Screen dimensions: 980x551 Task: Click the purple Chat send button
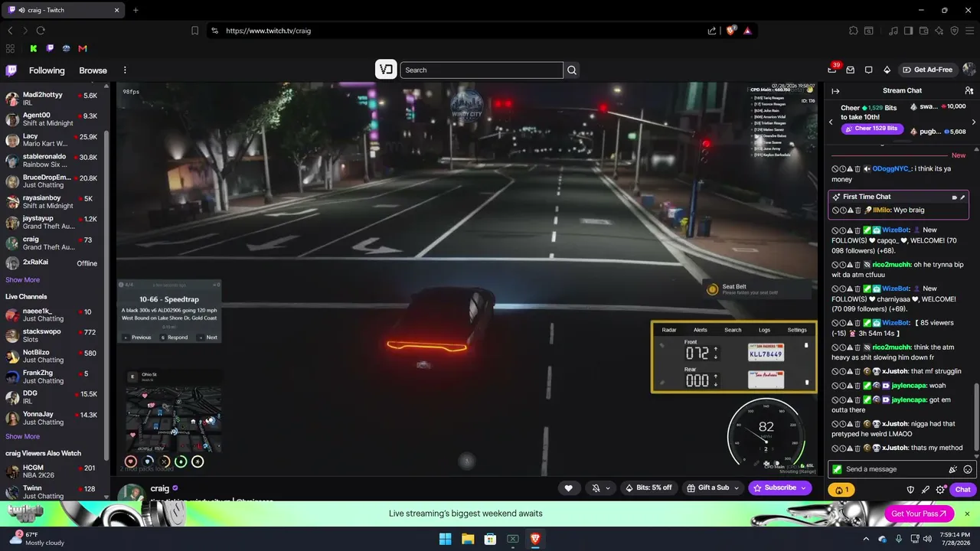coord(963,490)
